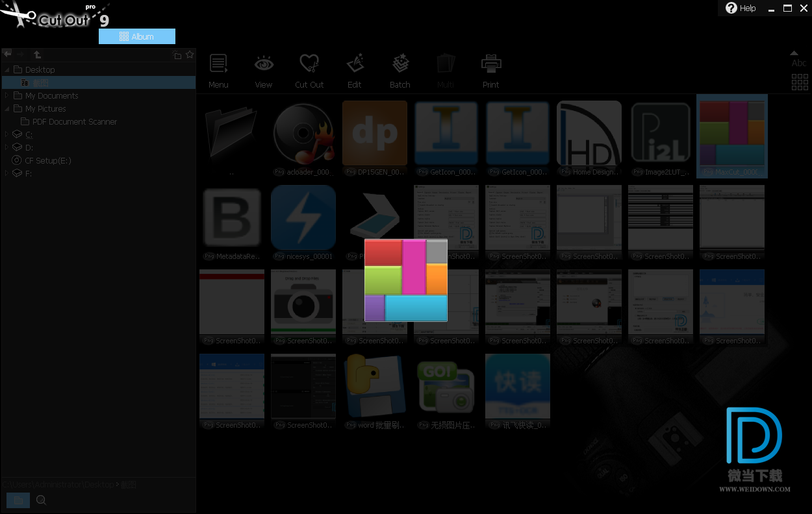The height and width of the screenshot is (514, 812).
Task: Expand the C: drive node
Action: [7, 134]
